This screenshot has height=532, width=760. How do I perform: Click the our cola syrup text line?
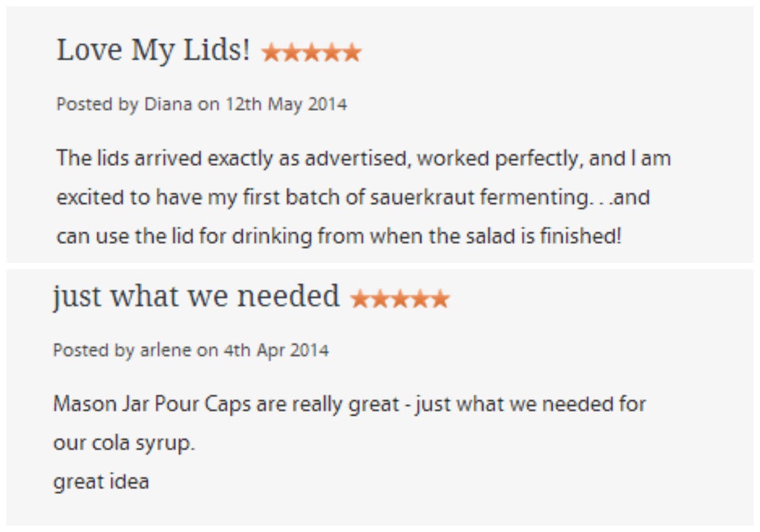[x=124, y=443]
